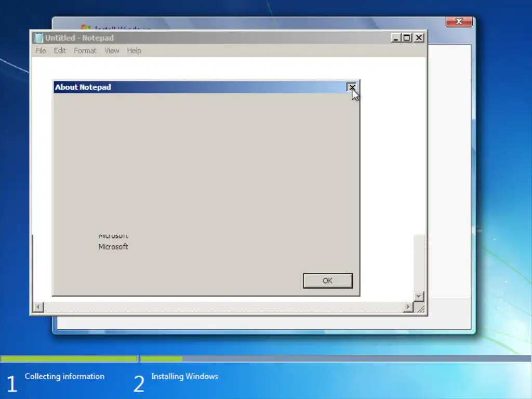This screenshot has width=532, height=399.
Task: Click the Collecting information setup step
Action: 64,376
